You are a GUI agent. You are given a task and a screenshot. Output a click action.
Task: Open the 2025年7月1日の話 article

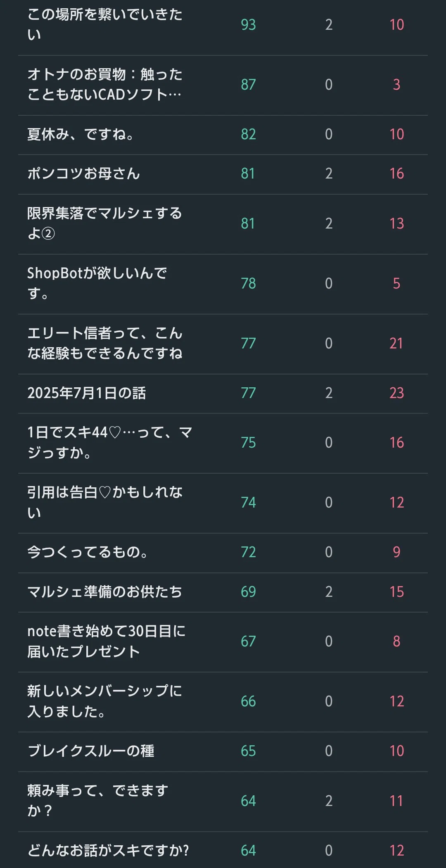[x=87, y=393]
